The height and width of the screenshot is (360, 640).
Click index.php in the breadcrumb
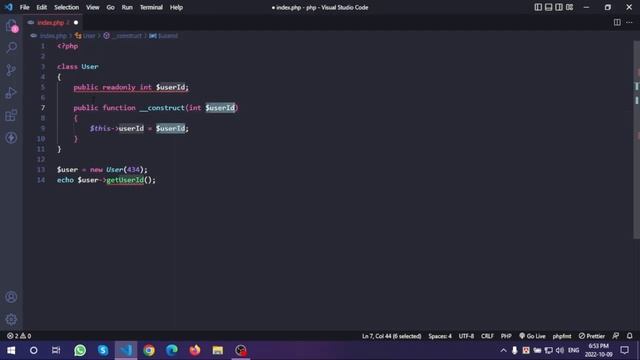click(53, 36)
